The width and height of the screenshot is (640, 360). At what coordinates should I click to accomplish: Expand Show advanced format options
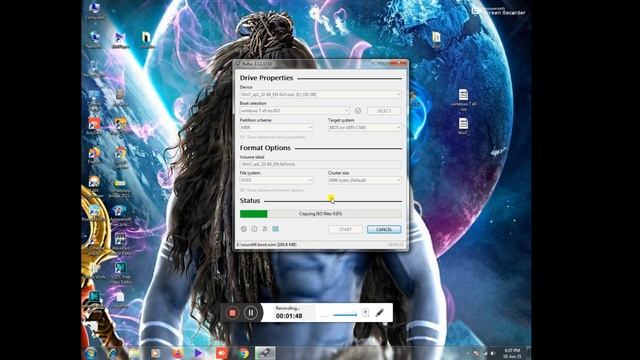click(273, 190)
